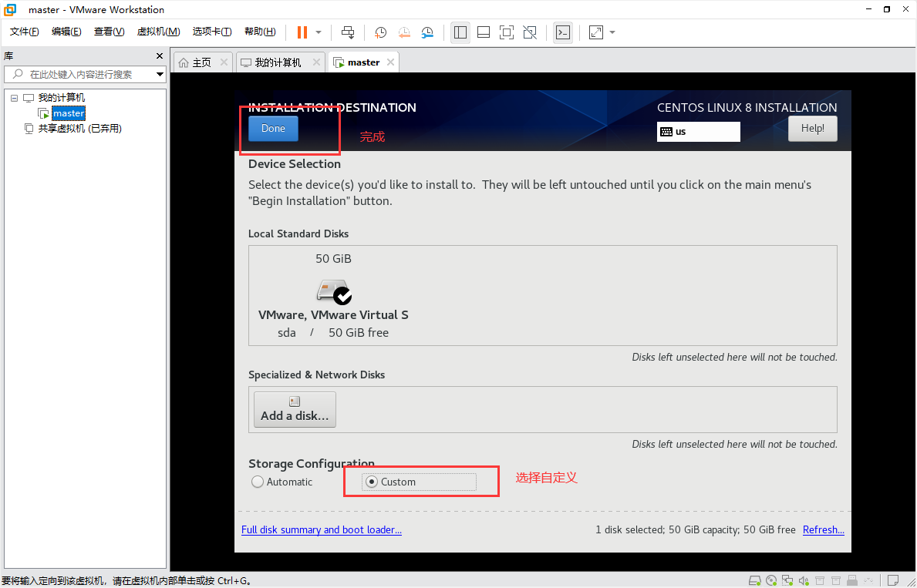The image size is (917, 588).
Task: Open the power options dropdown arrow
Action: click(x=319, y=32)
